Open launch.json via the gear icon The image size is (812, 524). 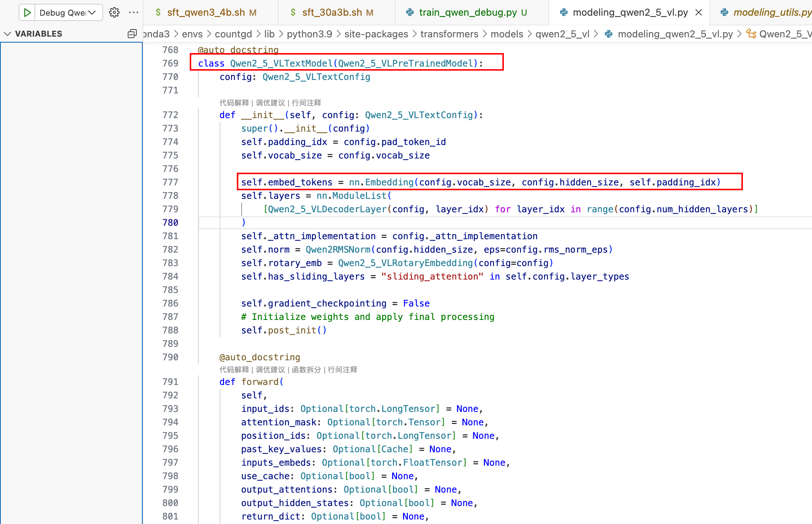click(114, 13)
